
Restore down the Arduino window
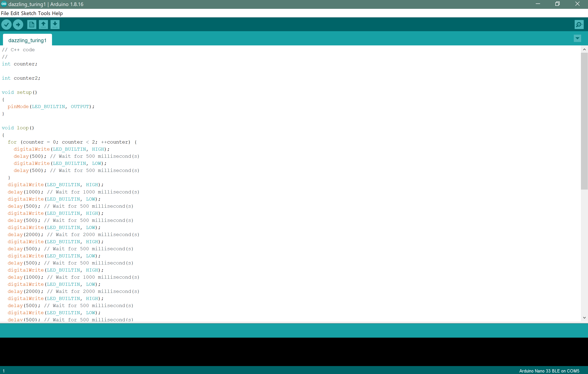coord(557,4)
